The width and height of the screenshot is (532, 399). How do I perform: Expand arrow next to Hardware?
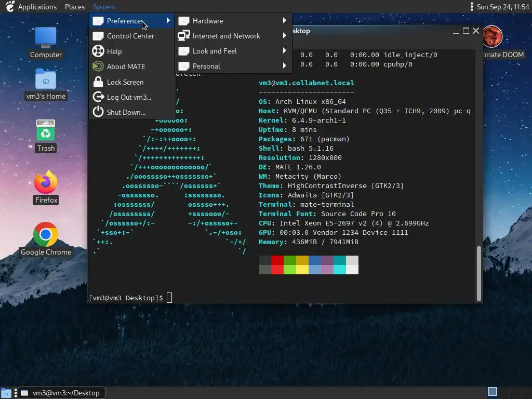coord(284,21)
